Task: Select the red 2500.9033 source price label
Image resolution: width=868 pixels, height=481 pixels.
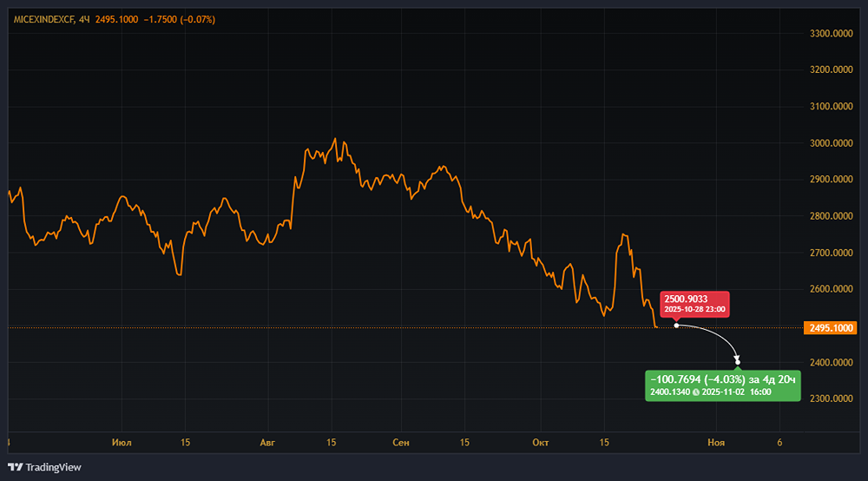Action: coord(694,303)
